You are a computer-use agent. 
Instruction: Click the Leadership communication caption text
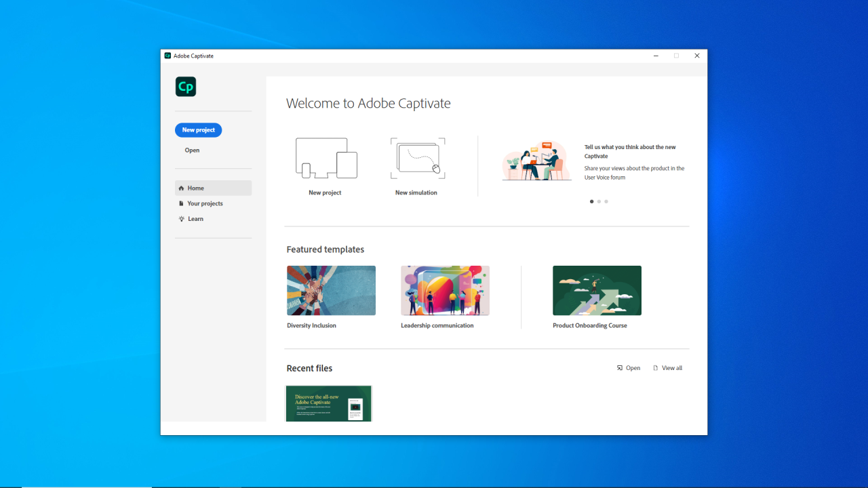coord(437,326)
